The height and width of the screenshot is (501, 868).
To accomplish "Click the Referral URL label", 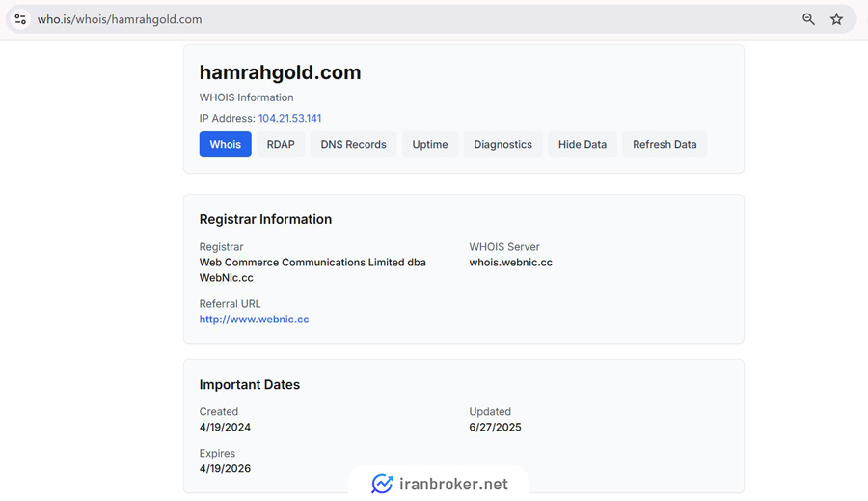I will pos(230,304).
